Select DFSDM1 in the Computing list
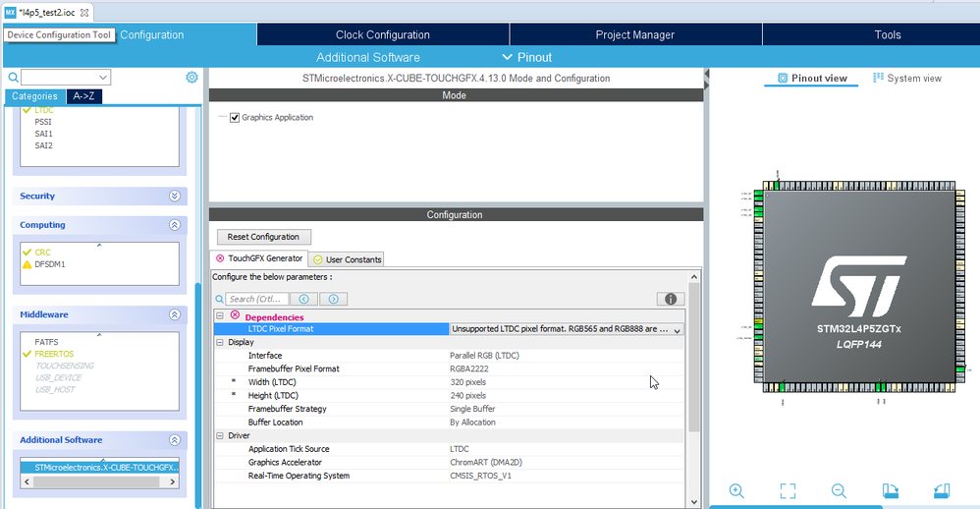This screenshot has width=980, height=509. pos(50,264)
